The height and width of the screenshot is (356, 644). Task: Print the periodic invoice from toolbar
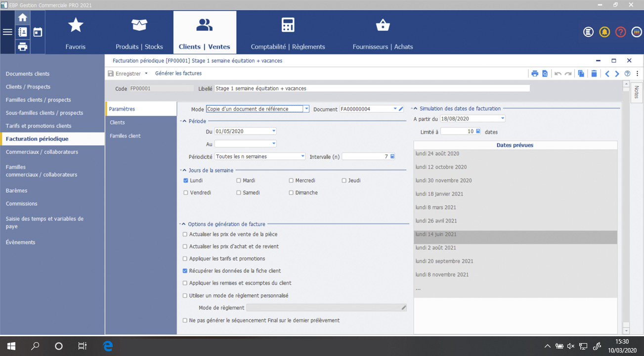(535, 74)
